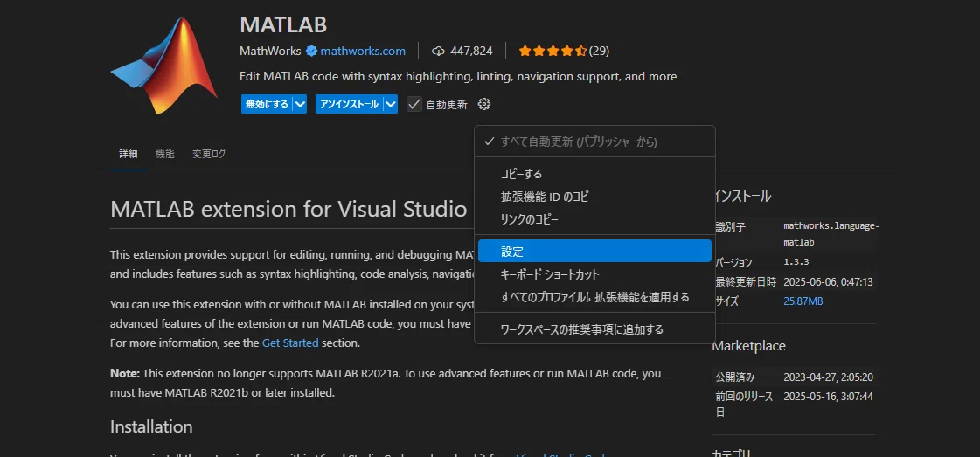Choose 拡張機能 ID のコピー menu entry
Image resolution: width=980 pixels, height=457 pixels.
594,197
